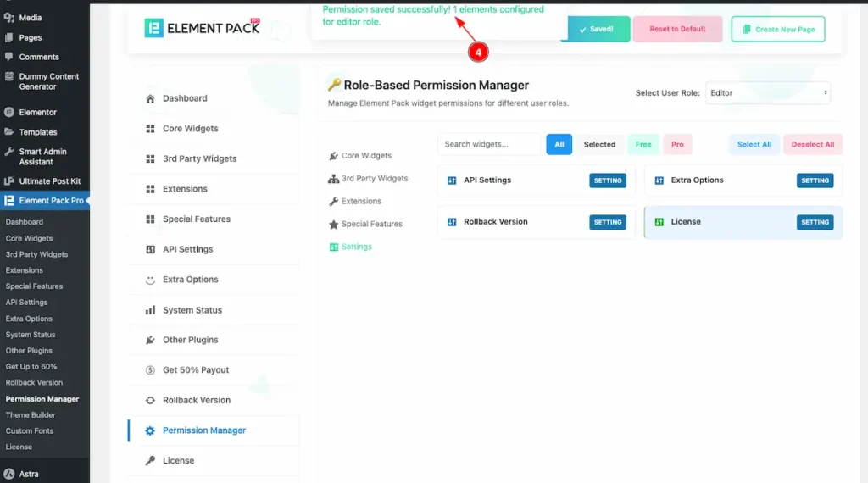Screen dimensions: 868x483
Task: Click the Element Pack logo icon
Action: click(x=153, y=29)
